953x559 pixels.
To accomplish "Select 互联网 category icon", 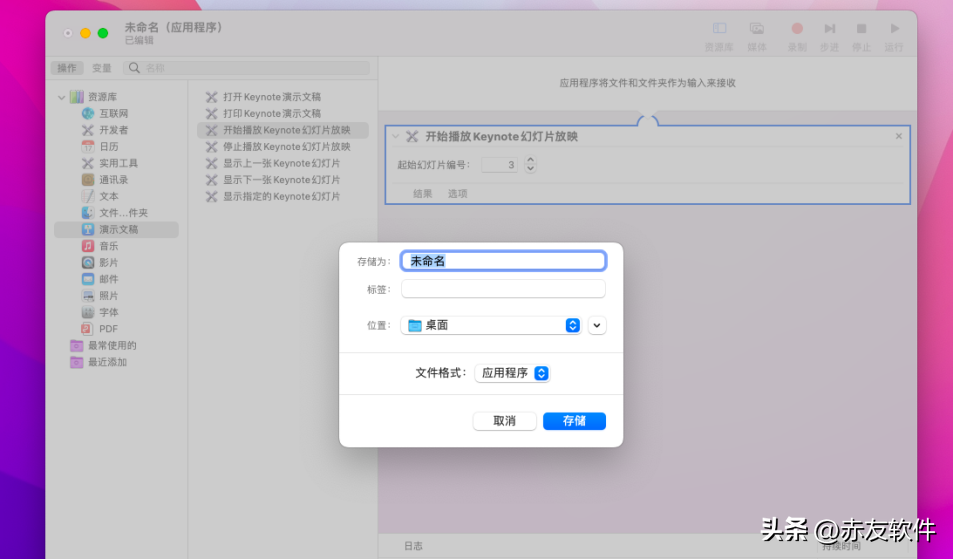I will [x=88, y=114].
